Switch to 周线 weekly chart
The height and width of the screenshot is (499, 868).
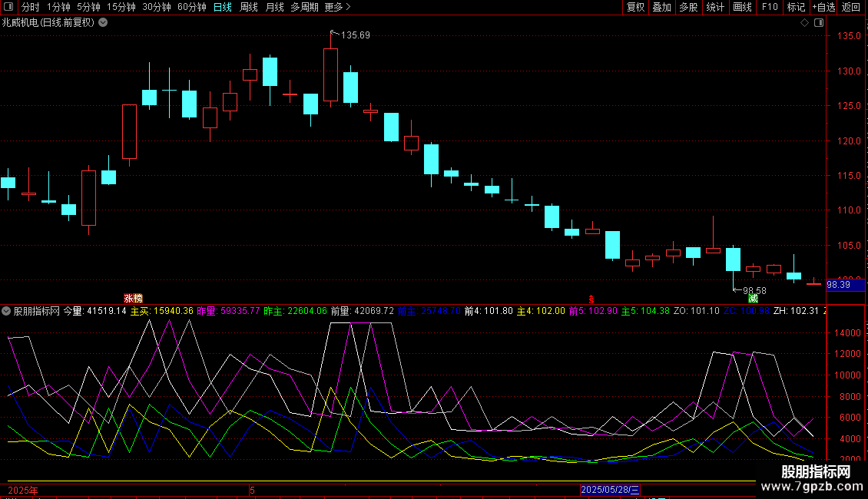[x=249, y=7]
